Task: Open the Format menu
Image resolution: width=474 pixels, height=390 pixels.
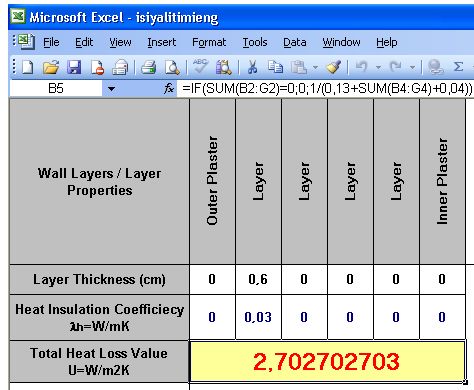Action: click(209, 42)
